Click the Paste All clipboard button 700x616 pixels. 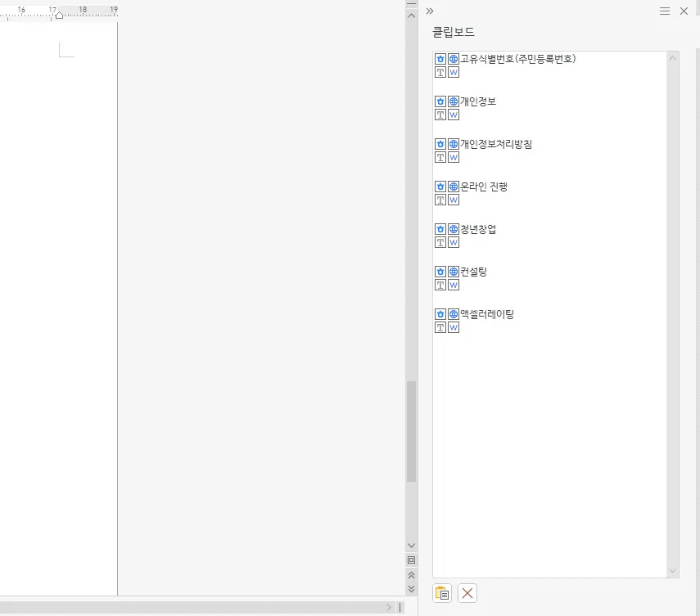point(442,593)
